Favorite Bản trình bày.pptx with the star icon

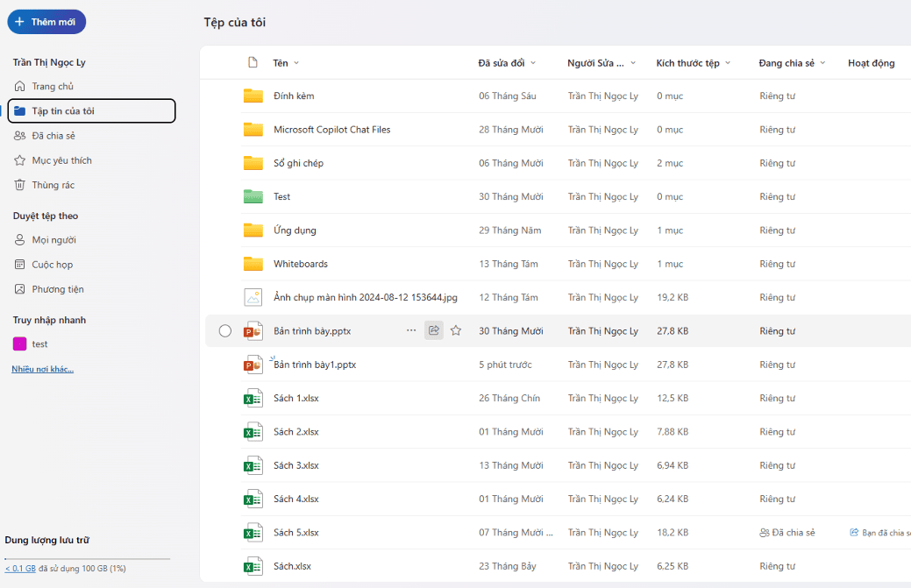[x=456, y=330]
